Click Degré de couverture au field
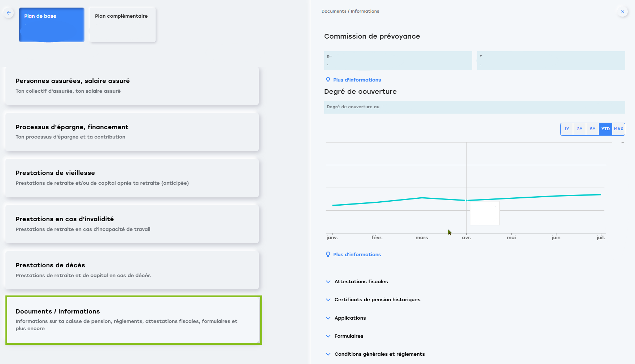This screenshot has height=364, width=635. [474, 107]
